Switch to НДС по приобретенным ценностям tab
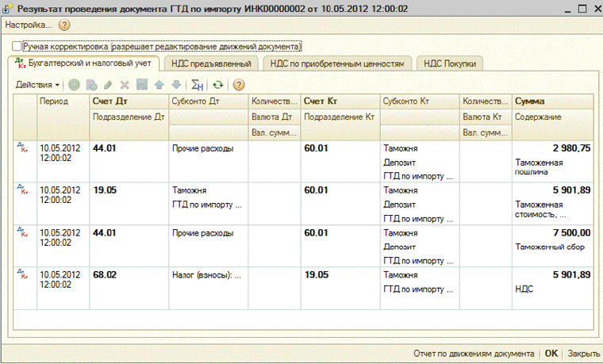Viewport: 603px width, 364px height. pos(338,63)
